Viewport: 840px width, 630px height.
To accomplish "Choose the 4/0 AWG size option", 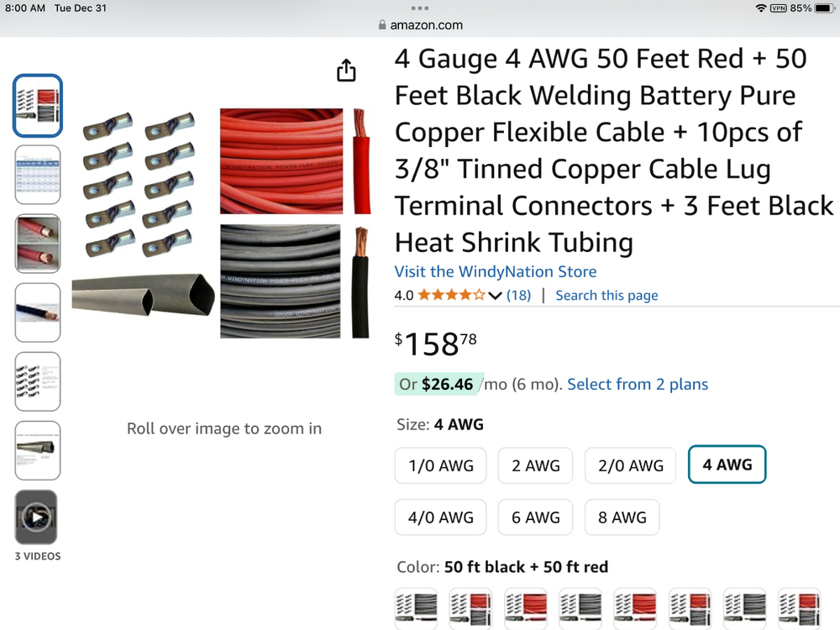I will point(440,517).
